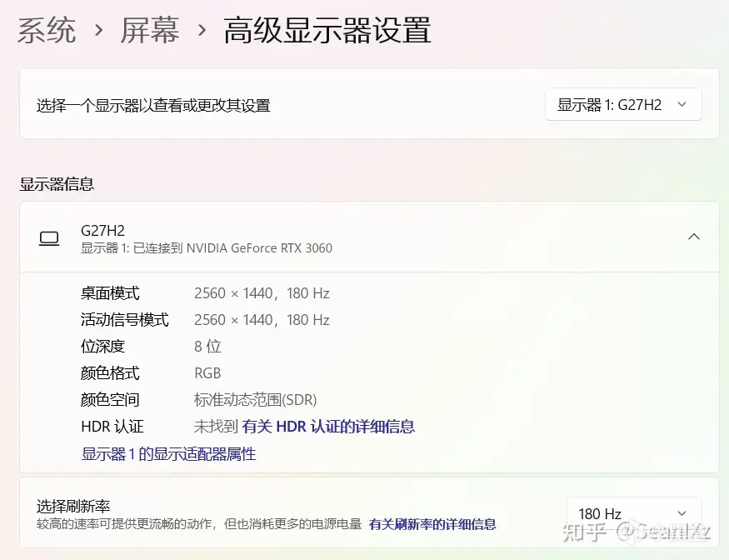This screenshot has width=729, height=560.
Task: Open 有关刷新率的详细信息 link
Action: tap(432, 525)
